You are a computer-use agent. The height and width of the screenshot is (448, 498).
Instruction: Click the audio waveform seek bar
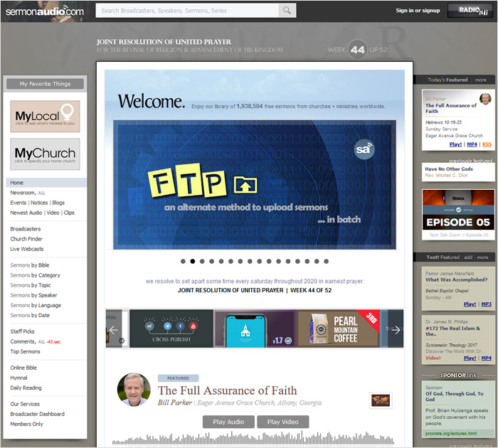point(253,438)
